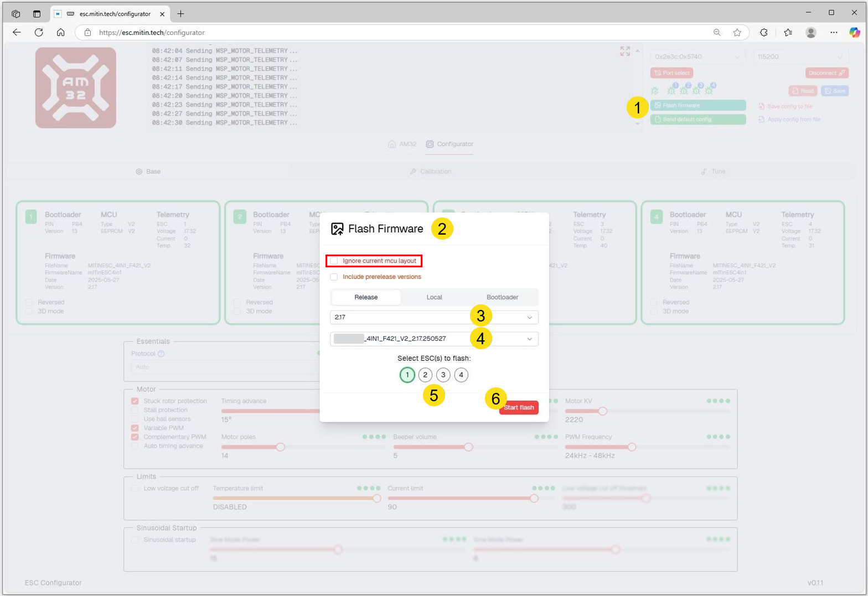This screenshot has height=596, width=868.
Task: Click the bug icon badged 4
Action: (709, 90)
